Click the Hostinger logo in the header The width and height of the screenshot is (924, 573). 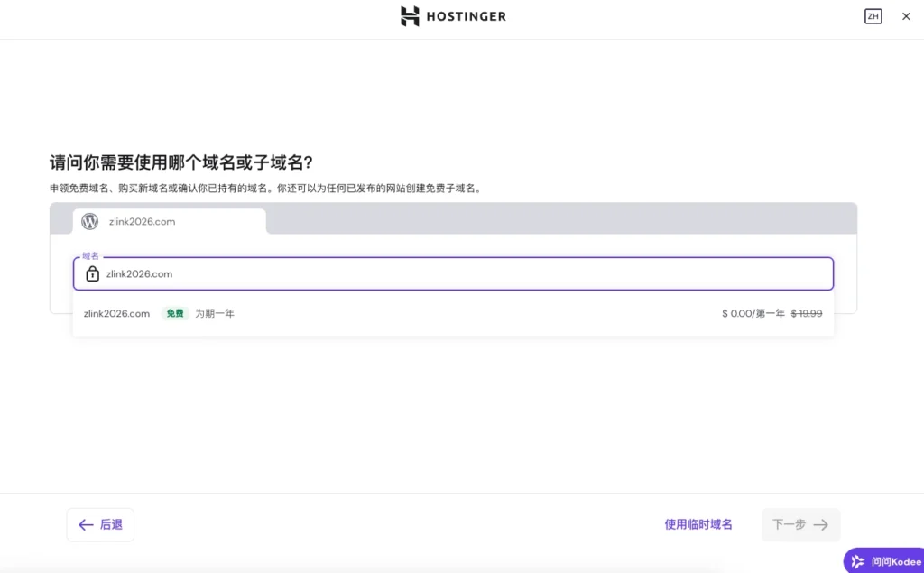coord(453,16)
